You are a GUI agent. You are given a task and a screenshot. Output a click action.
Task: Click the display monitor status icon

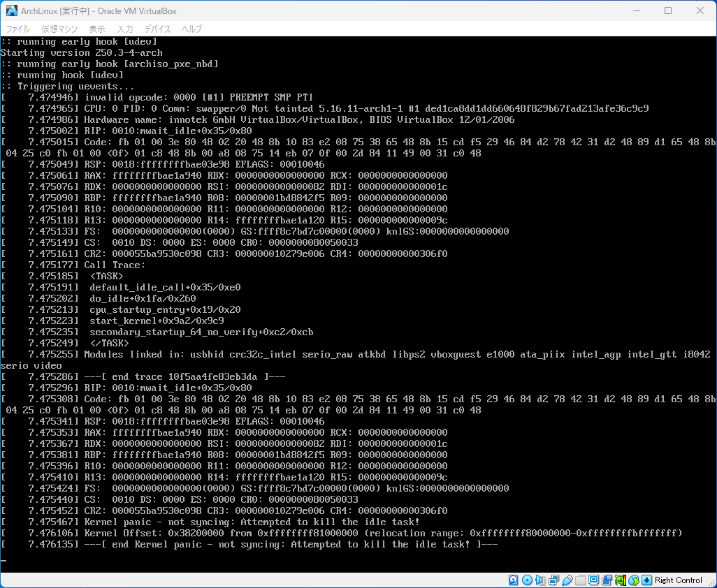point(593,580)
